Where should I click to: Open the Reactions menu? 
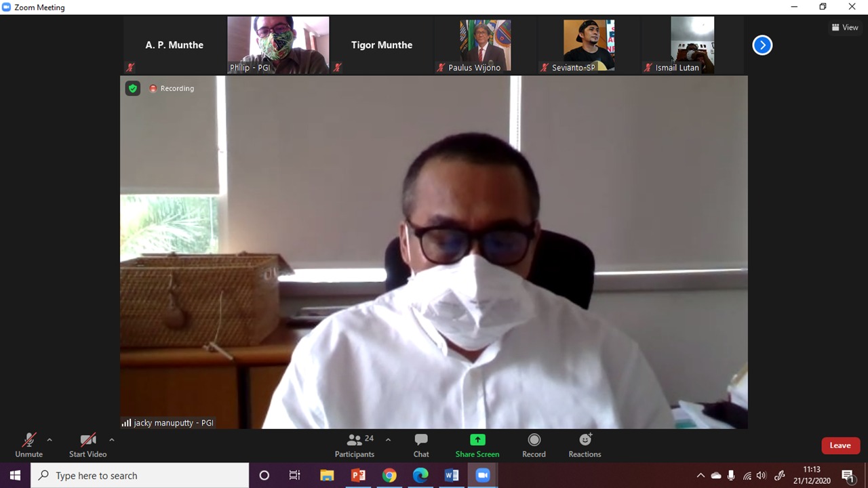(x=585, y=445)
